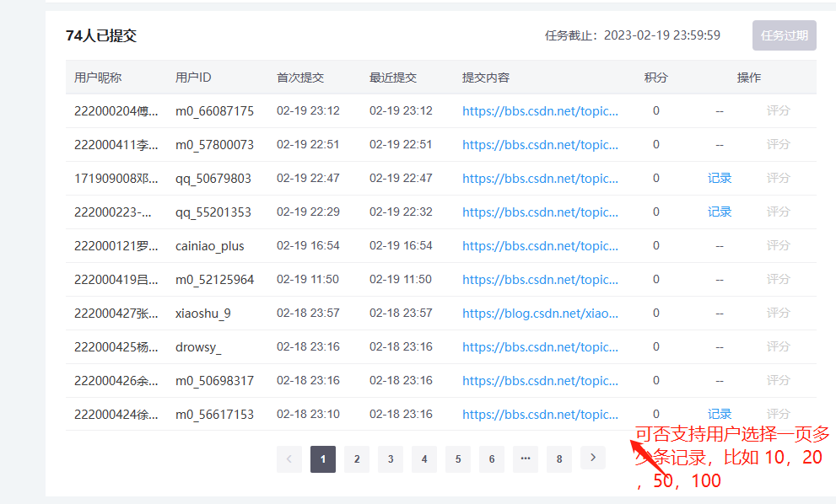Click 评分 for m0_66087175 row
This screenshot has width=836, height=504.
click(778, 110)
